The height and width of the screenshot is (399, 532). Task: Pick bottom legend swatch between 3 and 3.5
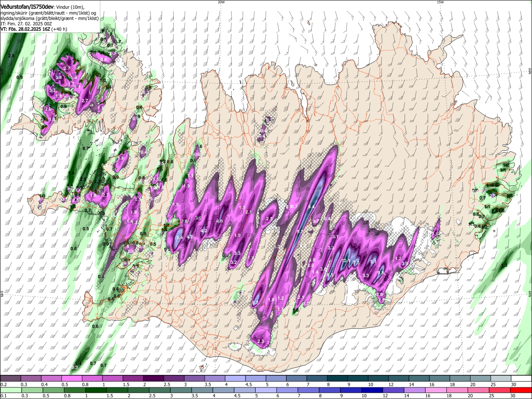pyautogui.click(x=181, y=390)
